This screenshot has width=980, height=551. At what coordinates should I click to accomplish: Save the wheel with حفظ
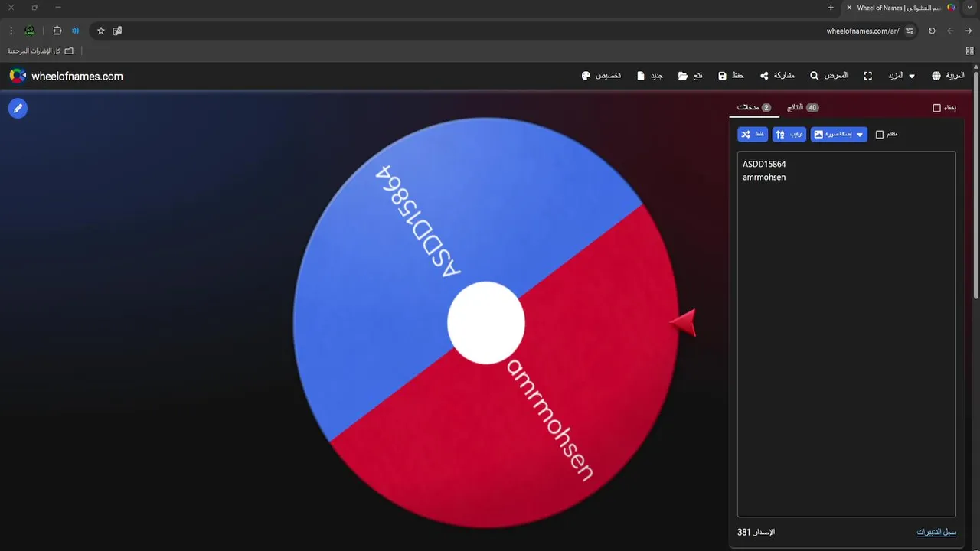coord(730,76)
